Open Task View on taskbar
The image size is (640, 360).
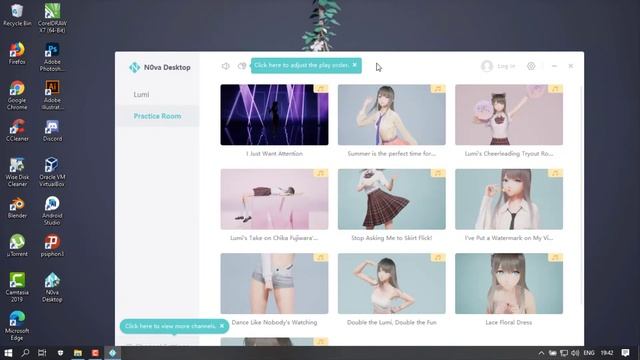[42, 353]
